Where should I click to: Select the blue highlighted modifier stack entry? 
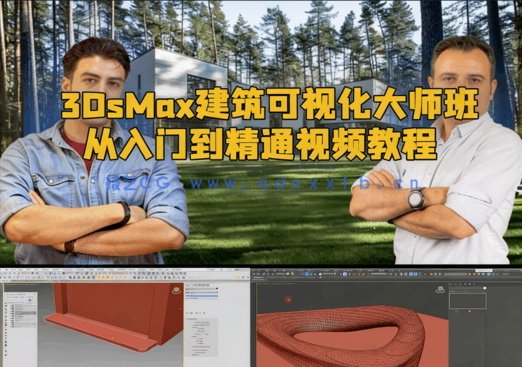(201, 296)
